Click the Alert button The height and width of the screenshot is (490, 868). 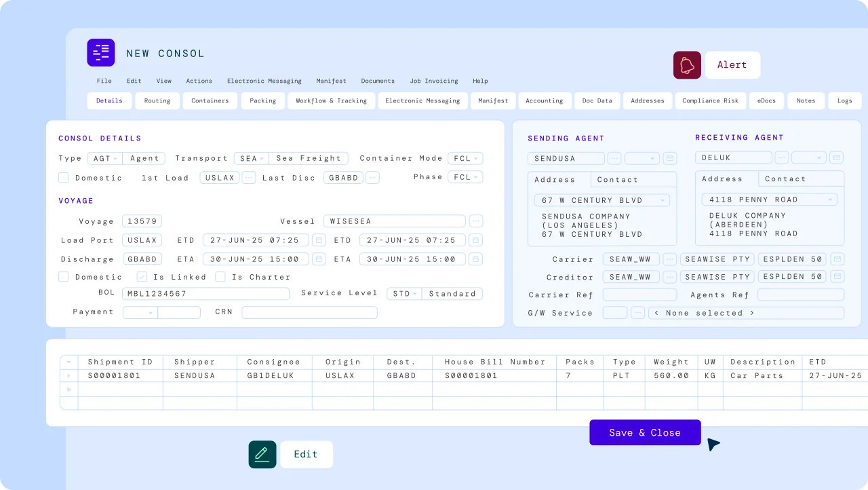tap(732, 65)
